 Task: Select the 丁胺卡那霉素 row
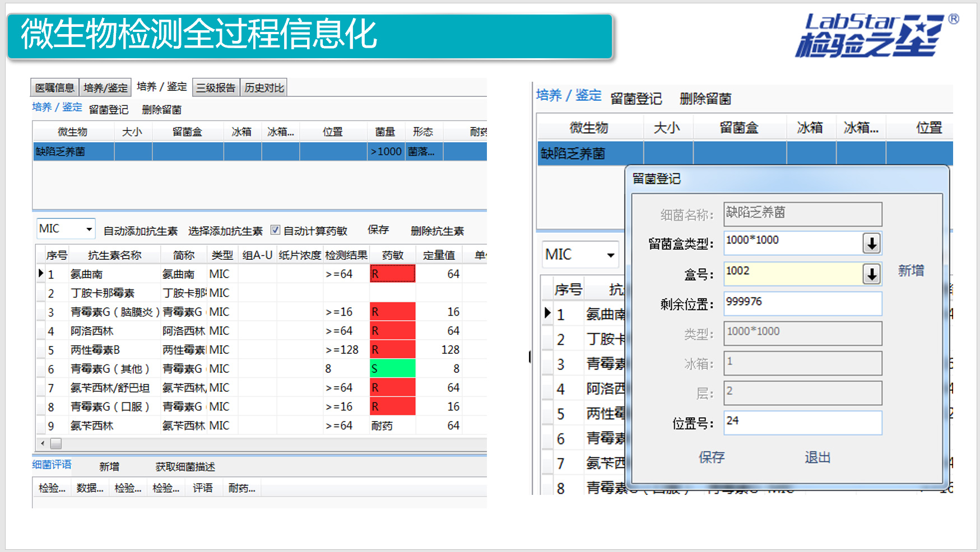pyautogui.click(x=261, y=293)
